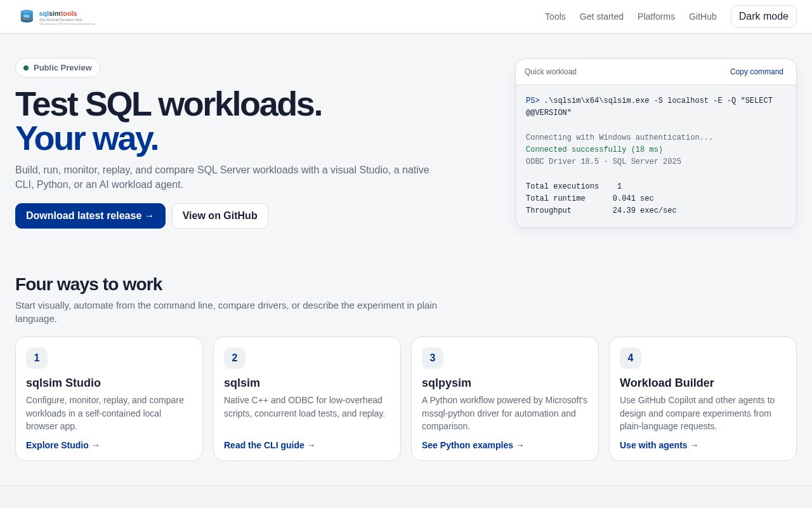Select the sqlsim Studio card title
The image size is (812, 508).
pos(63,383)
